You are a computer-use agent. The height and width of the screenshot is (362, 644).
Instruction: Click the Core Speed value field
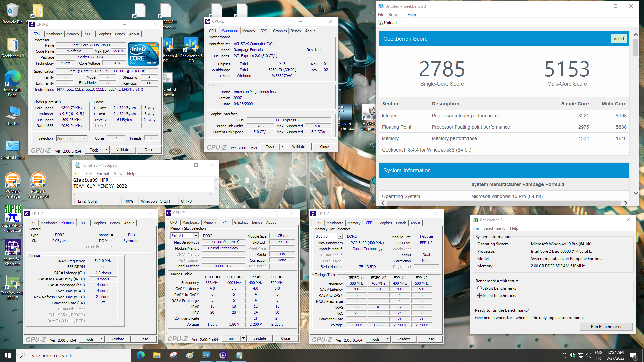click(72, 108)
